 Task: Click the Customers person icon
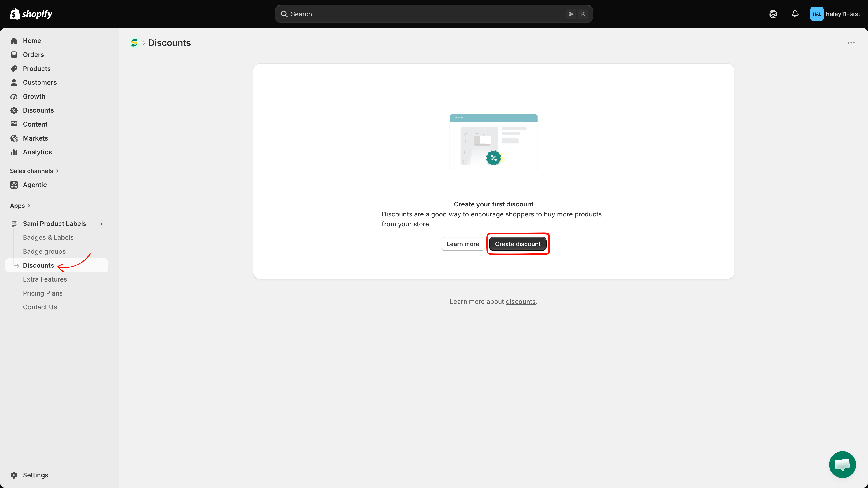point(14,82)
